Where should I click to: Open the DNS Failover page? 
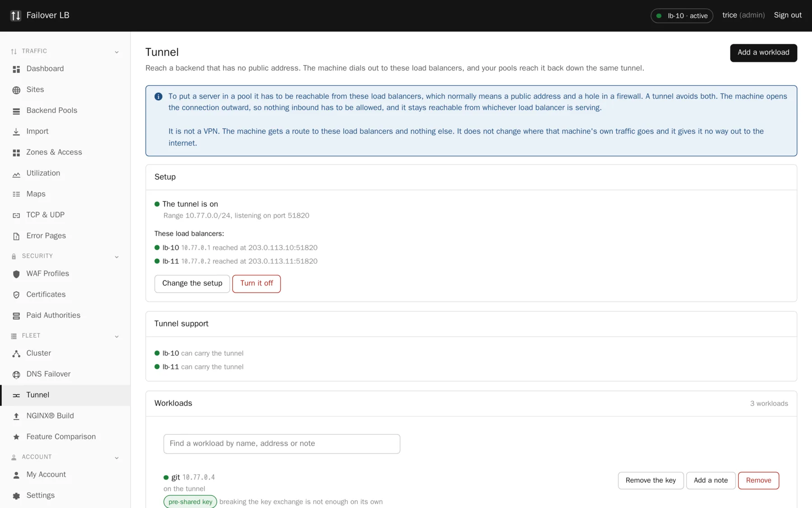(x=65, y=374)
